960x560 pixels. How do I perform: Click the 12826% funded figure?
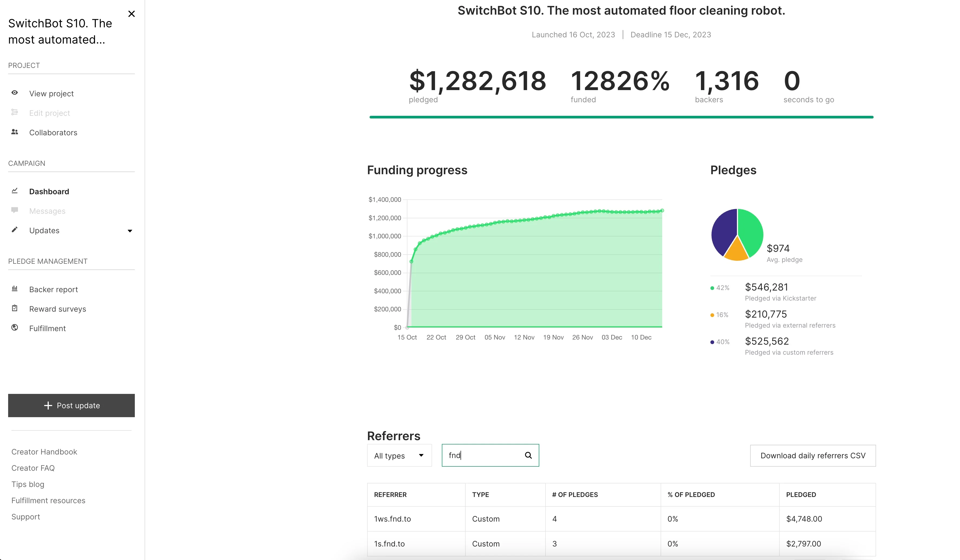pos(620,81)
